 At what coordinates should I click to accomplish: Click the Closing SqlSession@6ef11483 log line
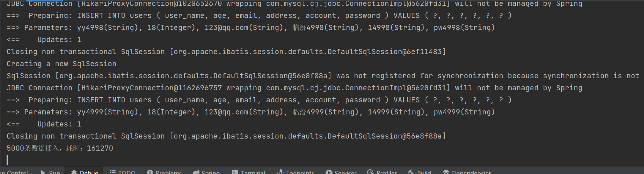pos(226,52)
